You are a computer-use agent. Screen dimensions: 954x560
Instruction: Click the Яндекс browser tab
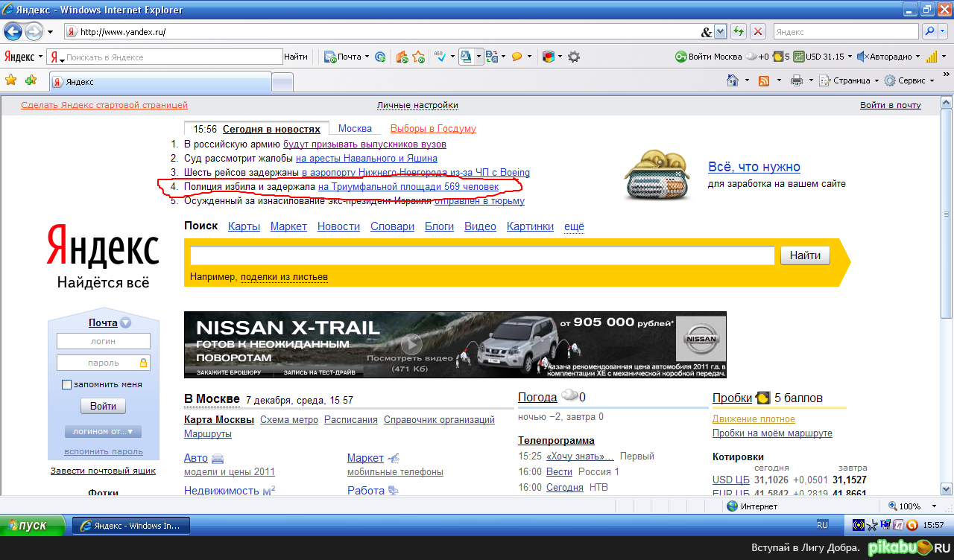(159, 82)
